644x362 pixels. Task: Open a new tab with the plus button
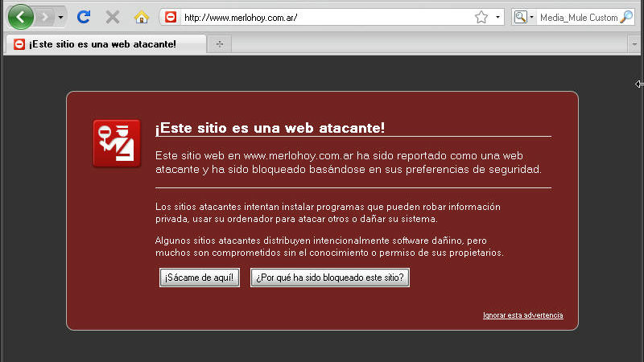[220, 44]
